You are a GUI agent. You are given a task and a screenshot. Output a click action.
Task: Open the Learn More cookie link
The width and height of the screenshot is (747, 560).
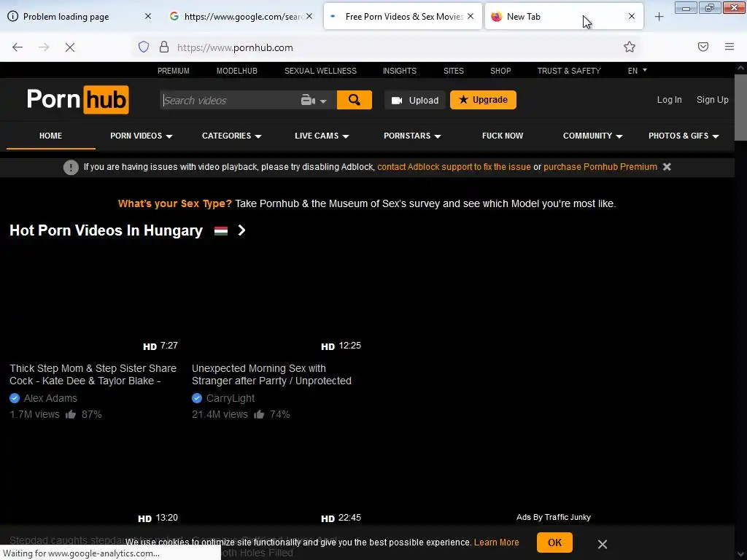pyautogui.click(x=496, y=542)
